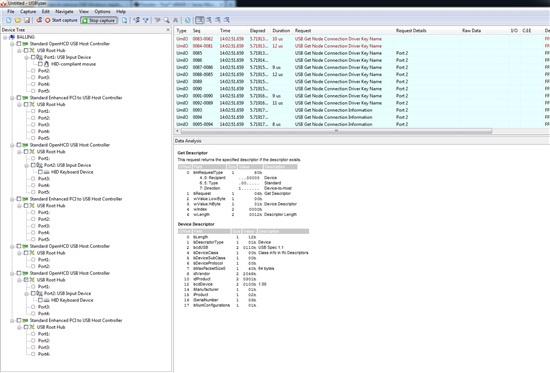Collapse the first Standard OpenHCD USB Host Controller
The height and width of the screenshot is (373, 550).
12,44
